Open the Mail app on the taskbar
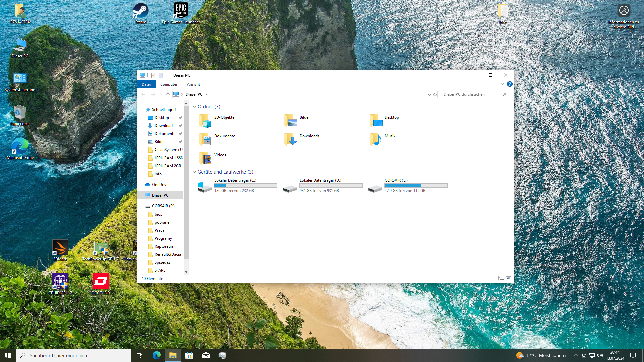This screenshot has width=644, height=362. (x=206, y=355)
